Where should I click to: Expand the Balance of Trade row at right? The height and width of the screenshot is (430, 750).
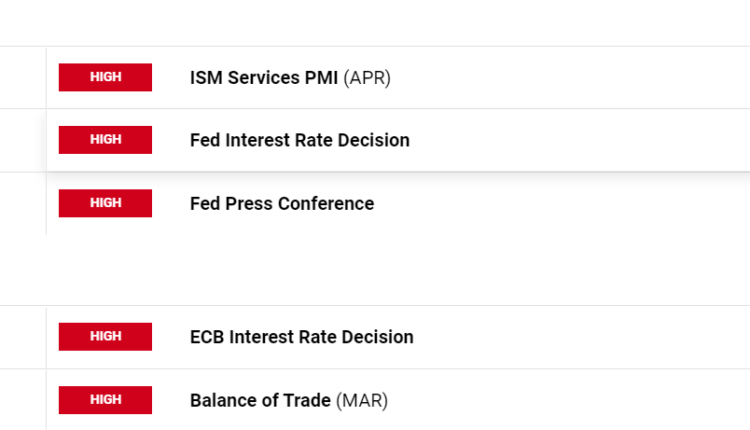pos(650,401)
